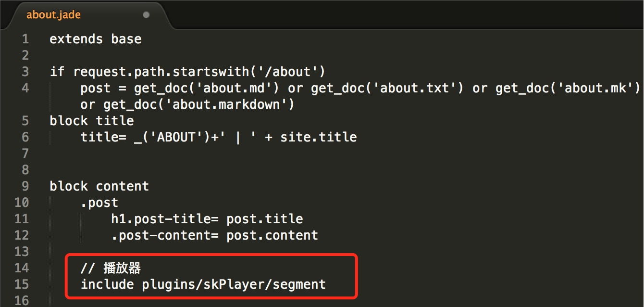Screen dimensions: 644x307
Task: Click the '.post' class line
Action: click(x=99, y=203)
